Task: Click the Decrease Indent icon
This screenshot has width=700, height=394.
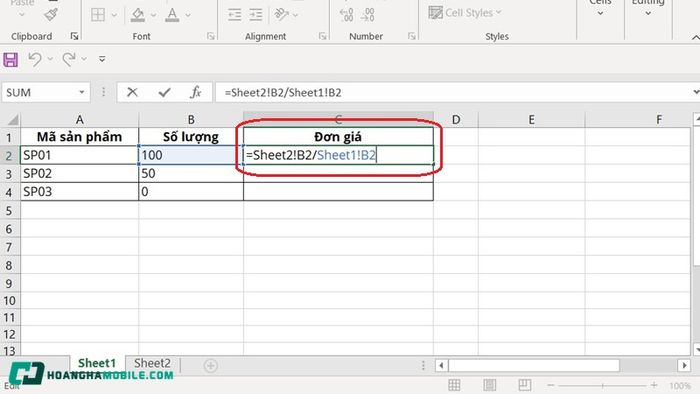Action: click(234, 15)
